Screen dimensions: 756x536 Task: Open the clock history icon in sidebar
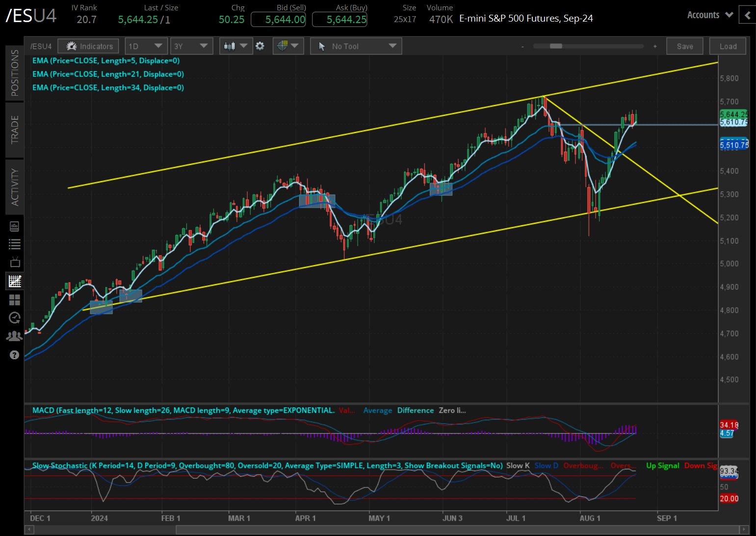click(15, 318)
